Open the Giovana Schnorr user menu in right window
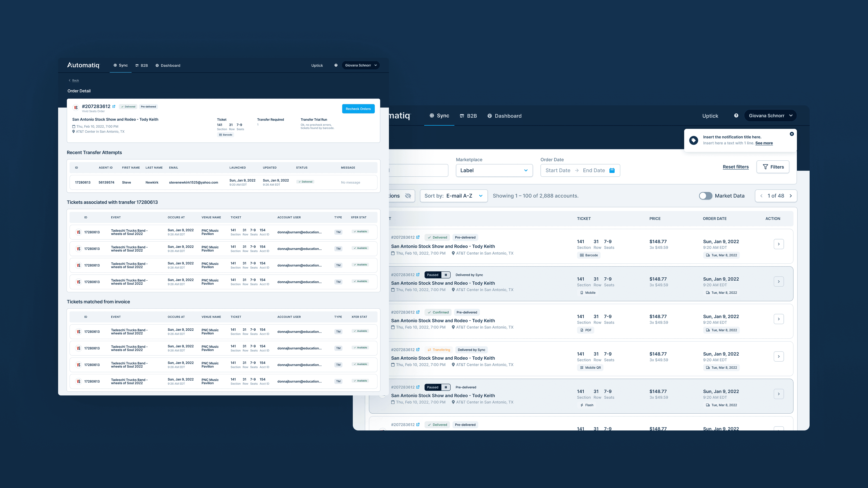 tap(770, 116)
